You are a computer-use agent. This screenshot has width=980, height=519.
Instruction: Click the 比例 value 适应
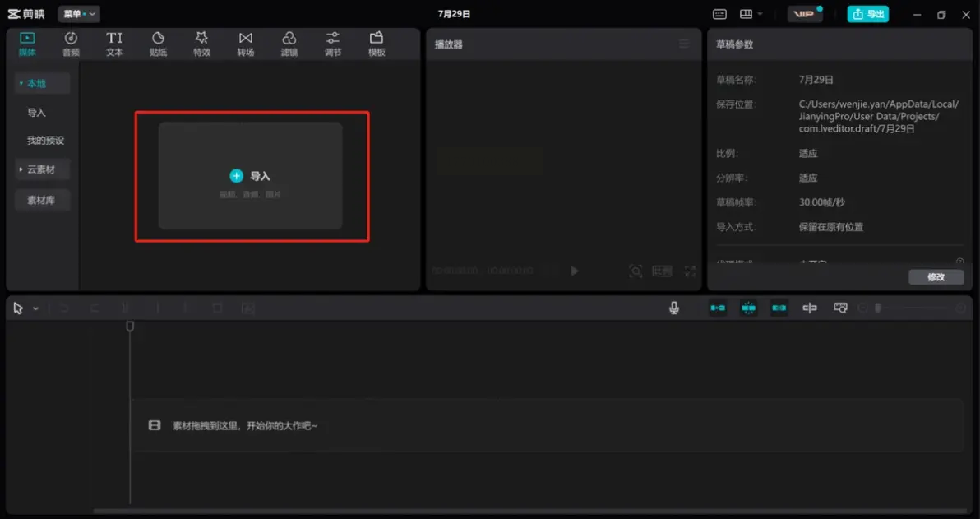click(808, 153)
